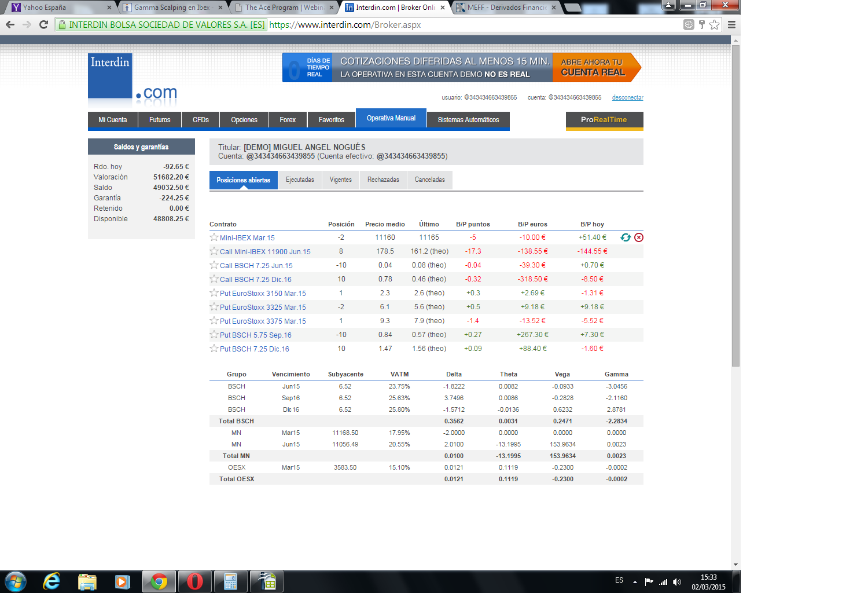Open the Favoritos menu
The width and height of the screenshot is (868, 593).
click(332, 120)
